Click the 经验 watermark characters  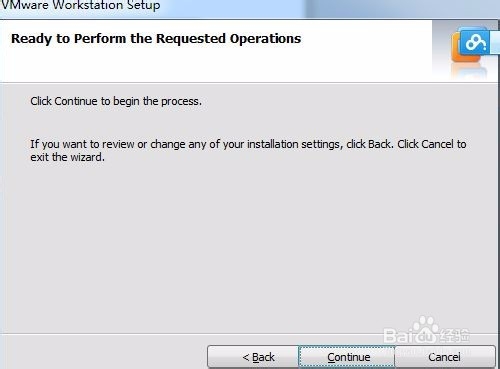(x=455, y=335)
